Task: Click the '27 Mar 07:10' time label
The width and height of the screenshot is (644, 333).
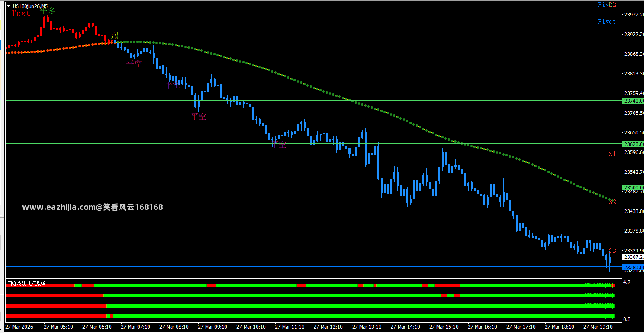Action: [x=135, y=327]
